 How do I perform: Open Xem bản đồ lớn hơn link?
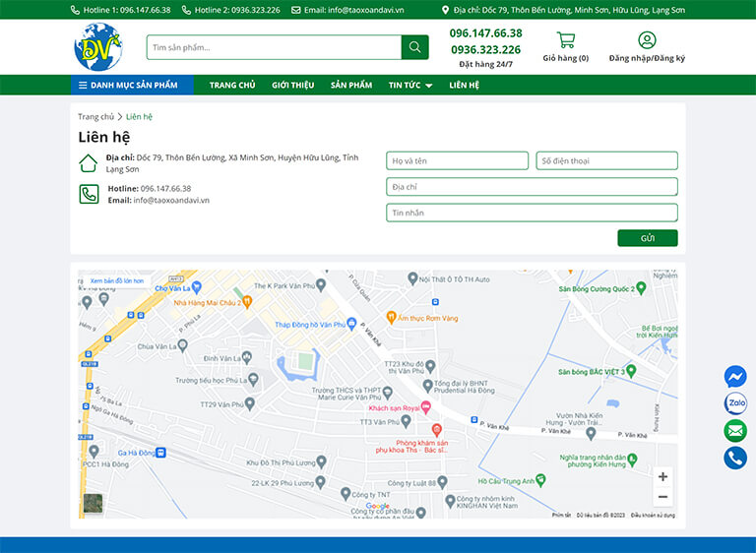coord(117,280)
